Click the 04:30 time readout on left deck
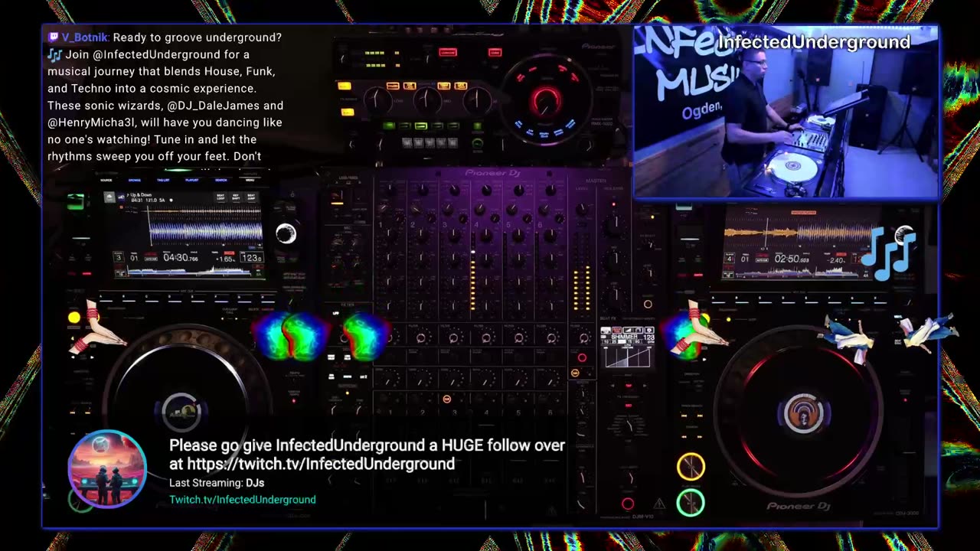The image size is (980, 551). 181,258
